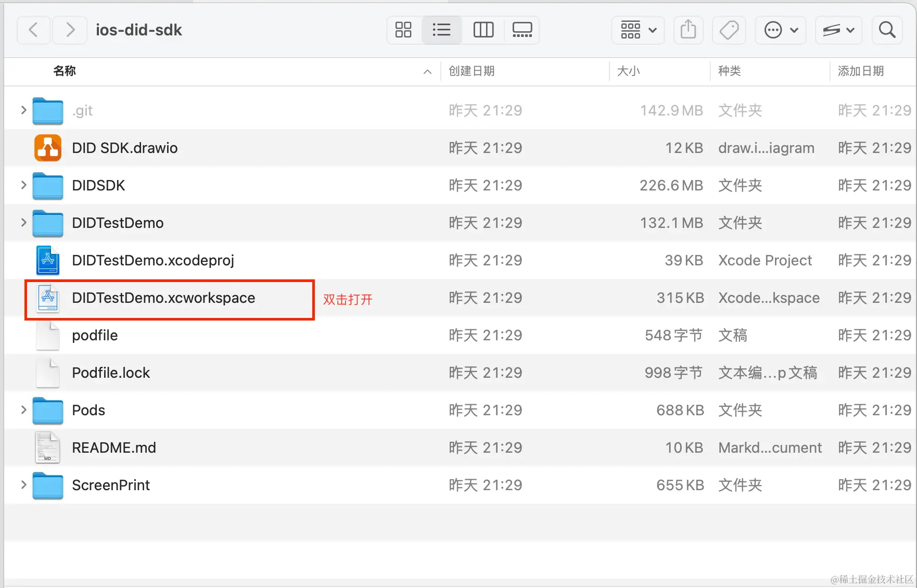Go back to the previous folder
Viewport: 917px width, 588px height.
(x=34, y=30)
